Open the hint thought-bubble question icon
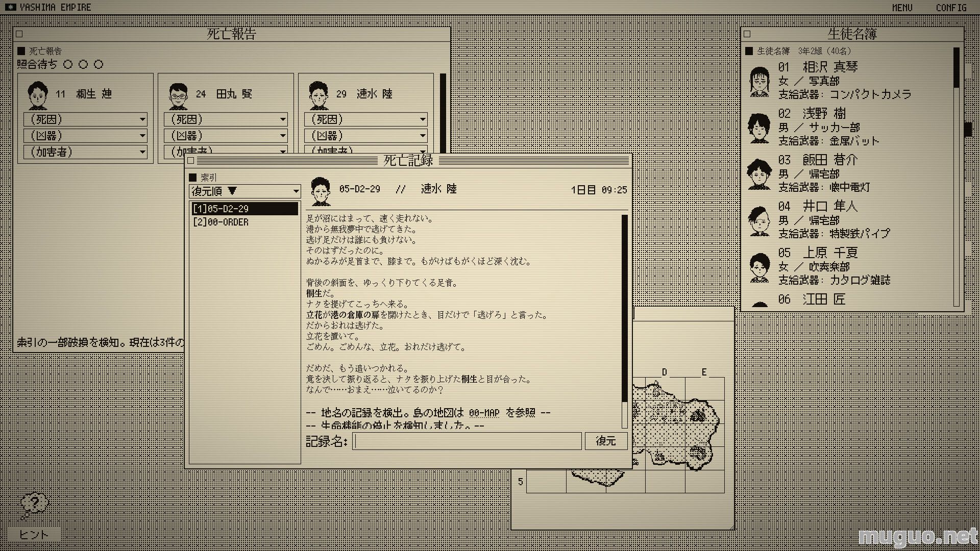The image size is (980, 551). click(x=34, y=506)
